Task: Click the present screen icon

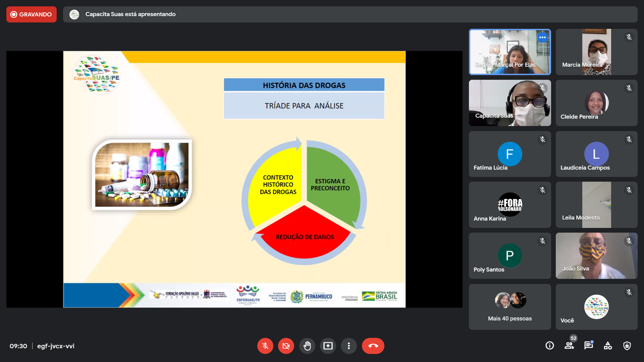Action: point(328,346)
